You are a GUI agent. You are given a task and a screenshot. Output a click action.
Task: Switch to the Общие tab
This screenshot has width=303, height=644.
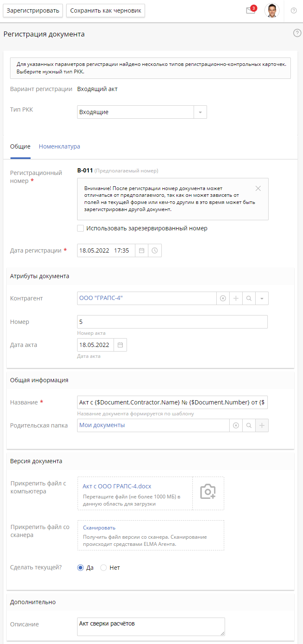(21, 146)
